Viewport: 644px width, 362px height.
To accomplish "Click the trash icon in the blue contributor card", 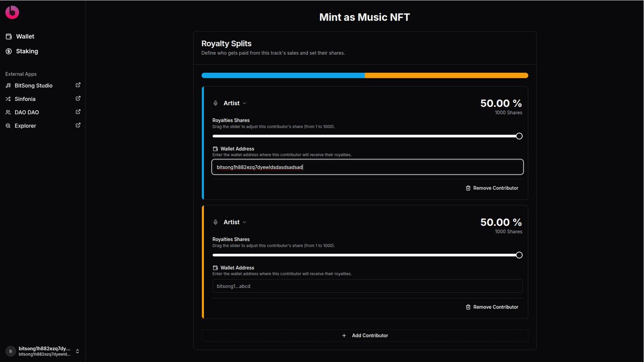I will [x=468, y=188].
